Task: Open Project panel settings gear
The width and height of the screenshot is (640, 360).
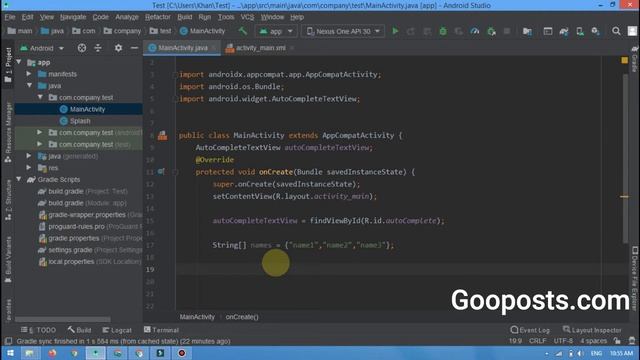Action: [x=118, y=48]
